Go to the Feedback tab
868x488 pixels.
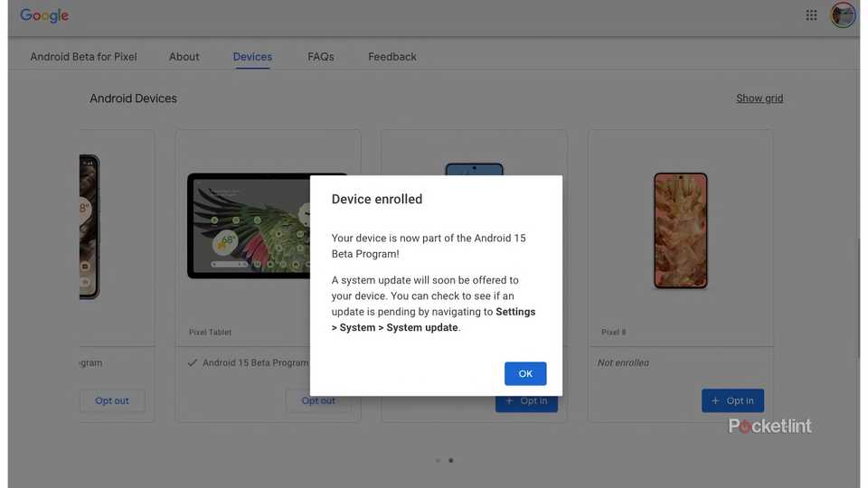pyautogui.click(x=392, y=56)
